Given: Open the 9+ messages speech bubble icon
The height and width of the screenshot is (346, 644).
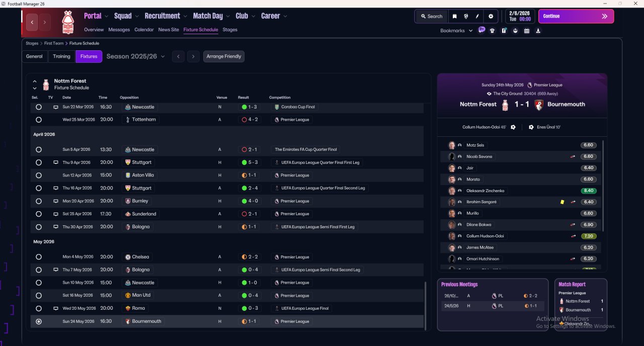Looking at the screenshot, I should pos(481,30).
